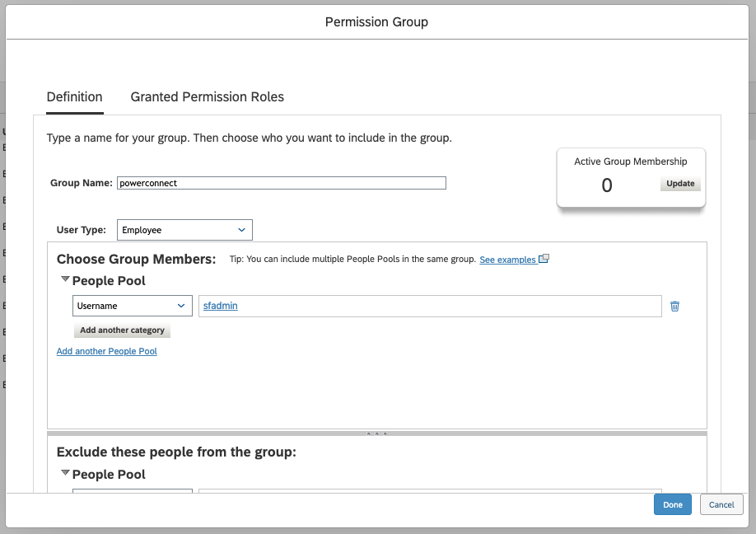Open the Add another People Pool link
This screenshot has height=534, width=756.
106,351
